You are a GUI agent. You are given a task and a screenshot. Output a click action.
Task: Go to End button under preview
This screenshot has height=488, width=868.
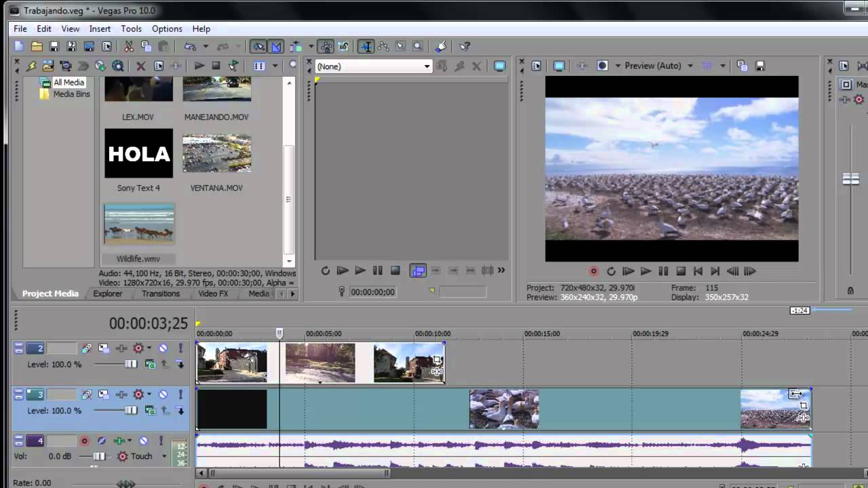coord(715,271)
